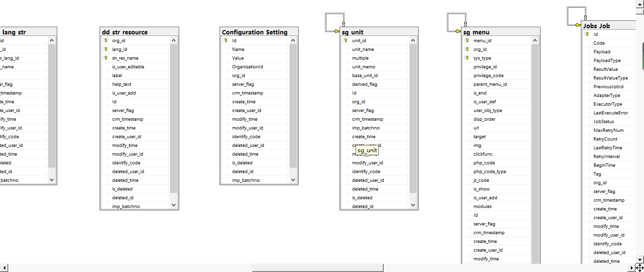
Task: Select the BeginTime column in Jobs Job
Action: coord(609,165)
